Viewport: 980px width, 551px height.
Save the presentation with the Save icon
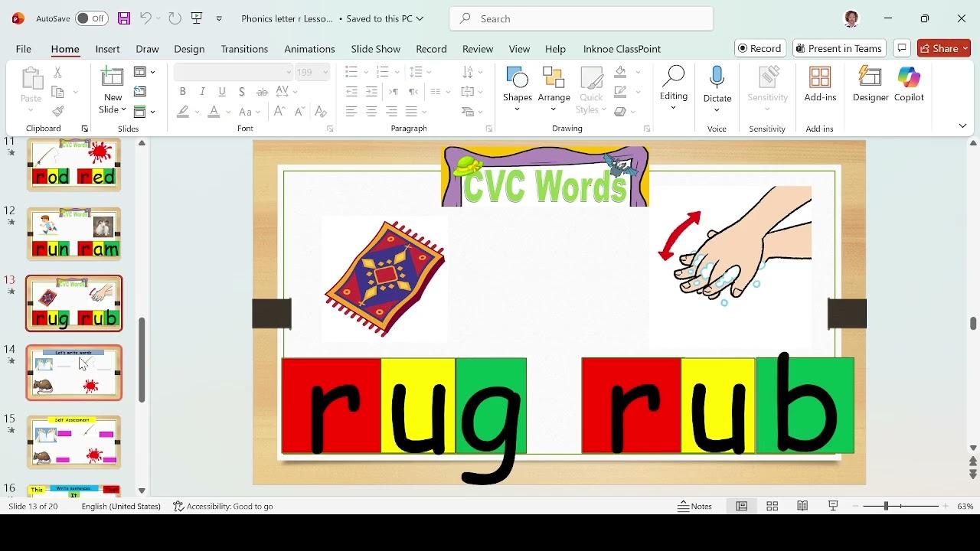click(x=124, y=18)
